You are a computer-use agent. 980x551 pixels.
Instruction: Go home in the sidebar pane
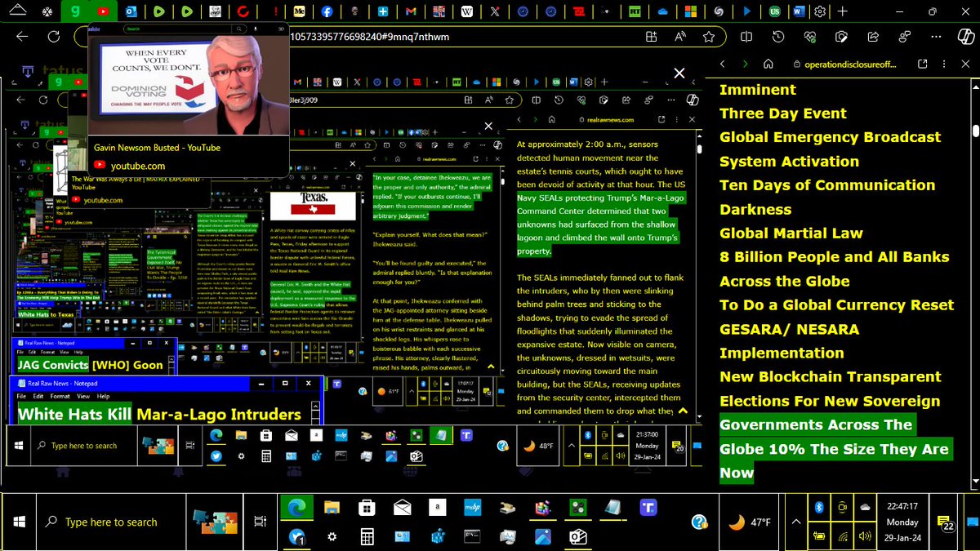[x=768, y=64]
